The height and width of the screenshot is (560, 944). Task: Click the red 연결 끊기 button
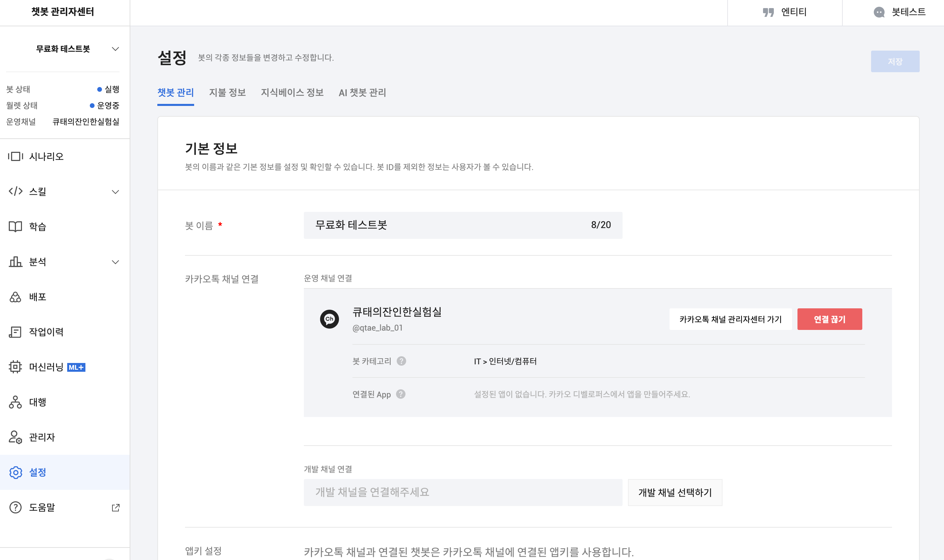pyautogui.click(x=829, y=319)
